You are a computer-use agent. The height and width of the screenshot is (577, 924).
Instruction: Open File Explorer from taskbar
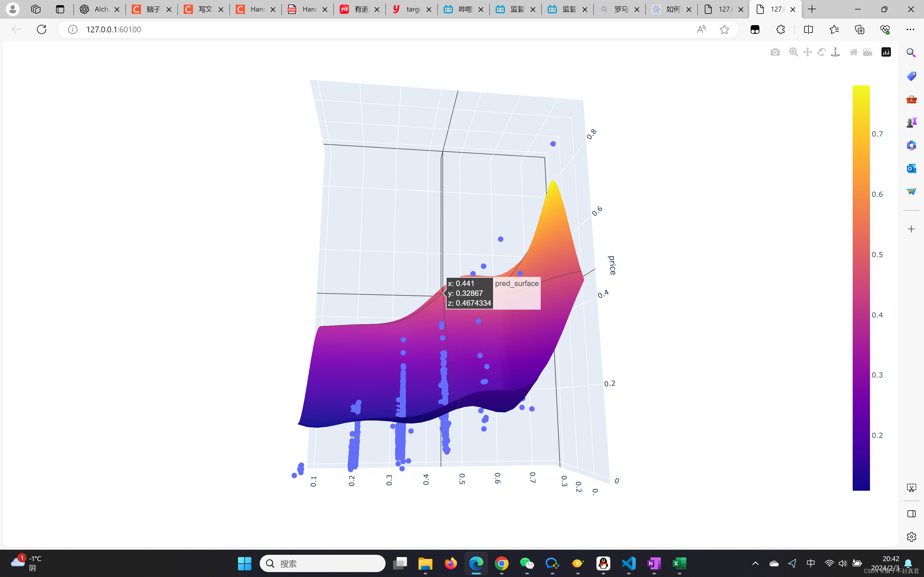tap(425, 563)
